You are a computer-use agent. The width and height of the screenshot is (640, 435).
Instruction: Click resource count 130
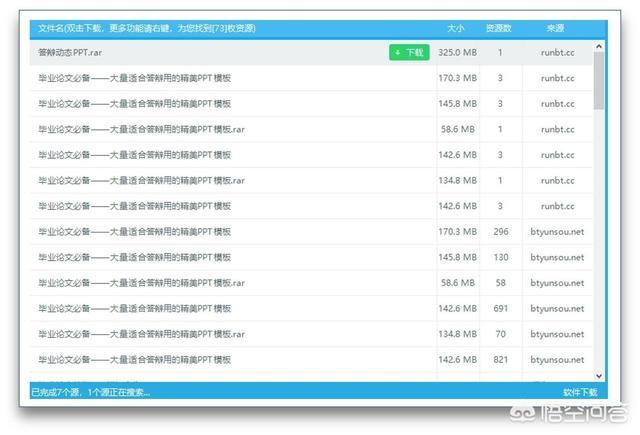coord(501,257)
